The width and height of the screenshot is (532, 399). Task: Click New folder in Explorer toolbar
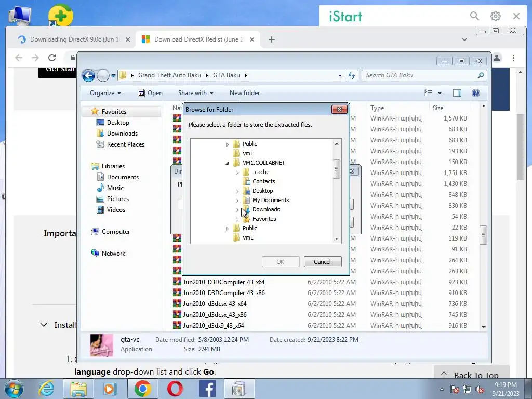[x=245, y=93]
